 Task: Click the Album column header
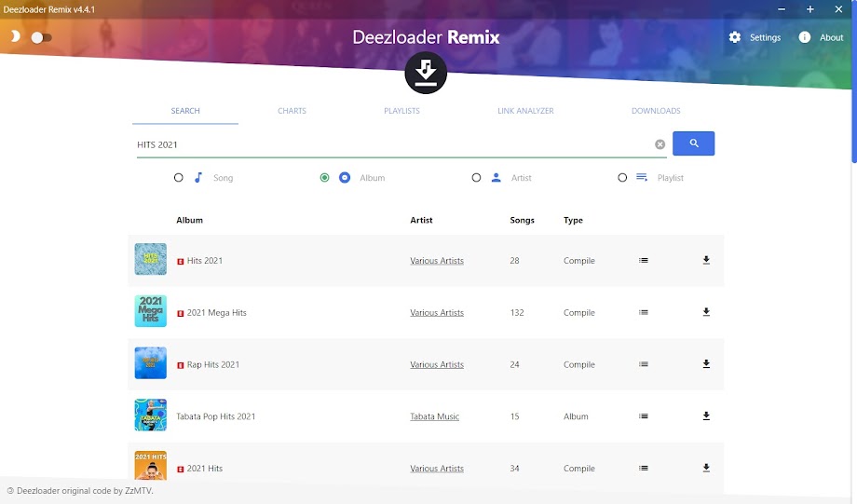[x=189, y=220]
